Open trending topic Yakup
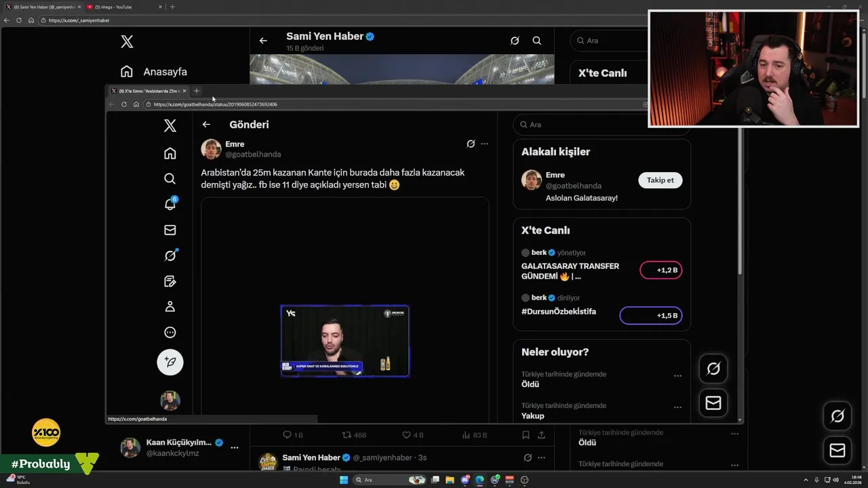 click(533, 415)
